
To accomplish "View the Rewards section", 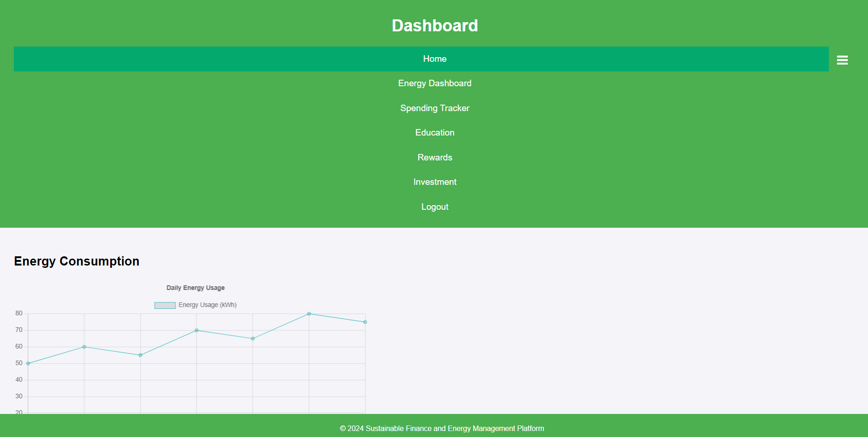I will (x=434, y=157).
